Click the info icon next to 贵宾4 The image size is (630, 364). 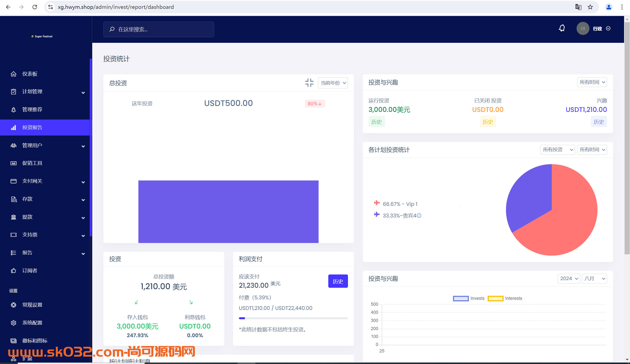click(x=419, y=216)
